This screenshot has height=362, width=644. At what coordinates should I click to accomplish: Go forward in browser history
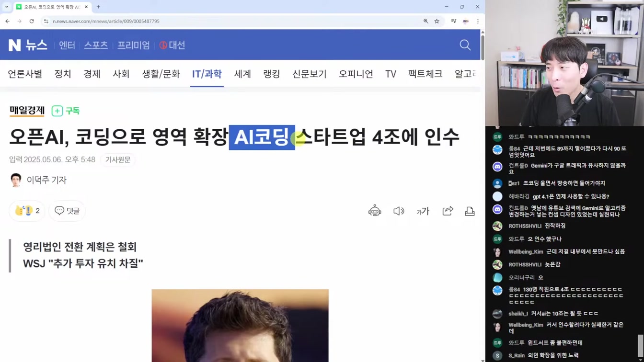(x=20, y=21)
